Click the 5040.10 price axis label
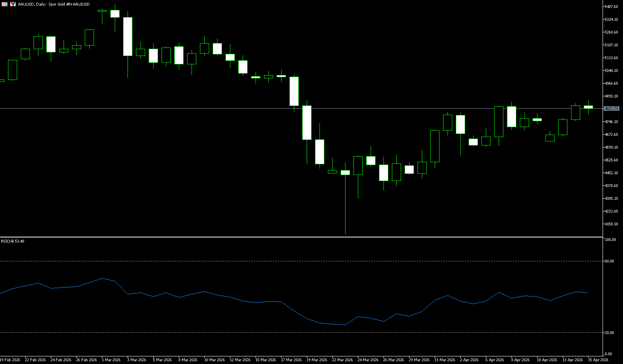 pos(611,71)
